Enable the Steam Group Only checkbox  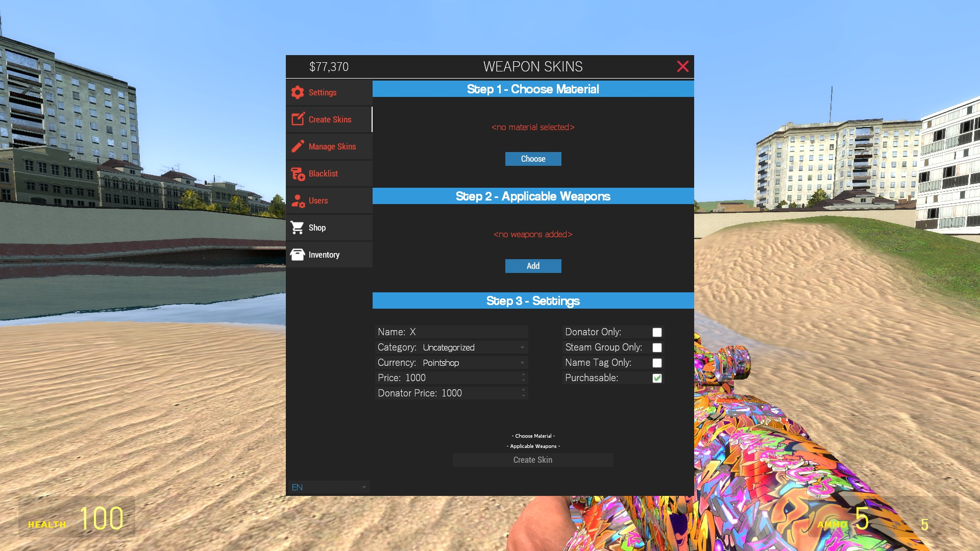[x=657, y=347]
